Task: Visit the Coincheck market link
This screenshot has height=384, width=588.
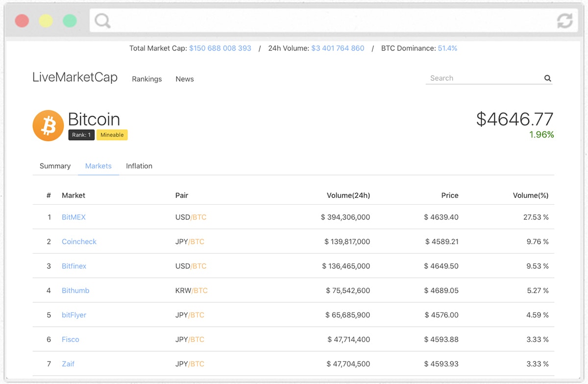Action: [79, 241]
